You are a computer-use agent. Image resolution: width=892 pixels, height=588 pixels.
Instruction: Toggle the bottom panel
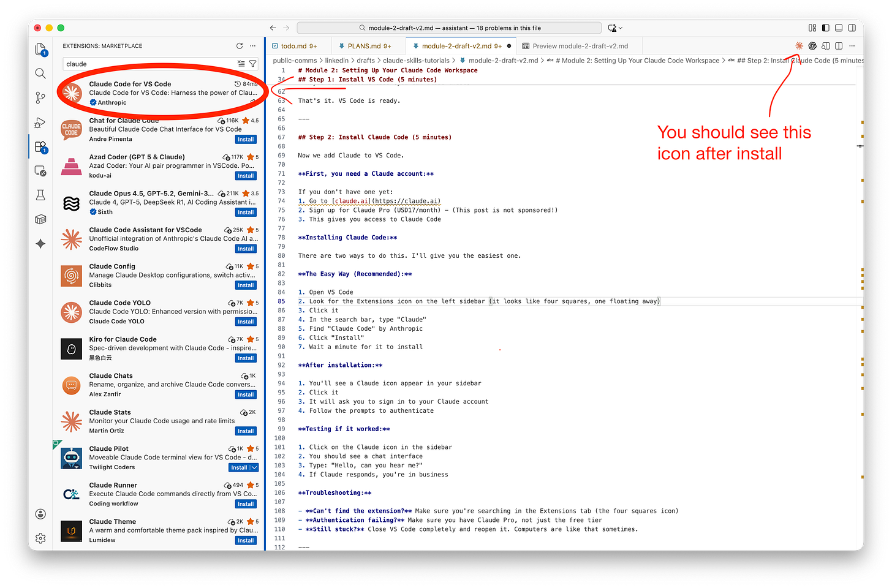click(839, 28)
